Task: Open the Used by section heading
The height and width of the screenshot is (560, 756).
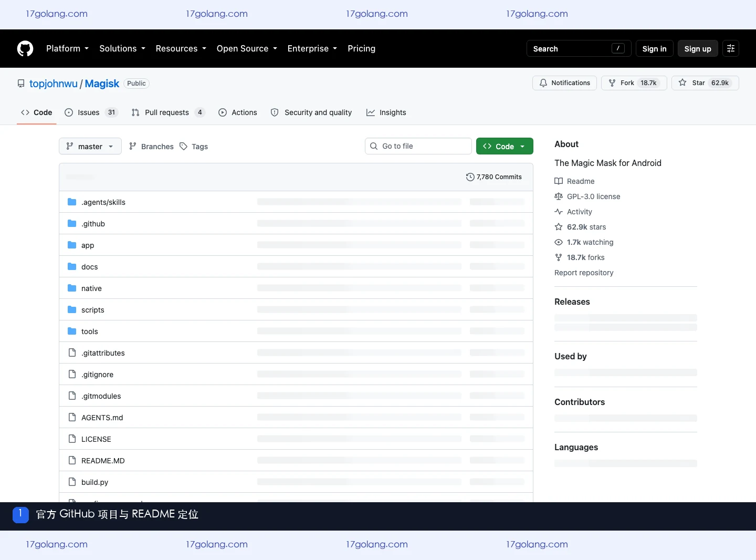Action: point(571,356)
